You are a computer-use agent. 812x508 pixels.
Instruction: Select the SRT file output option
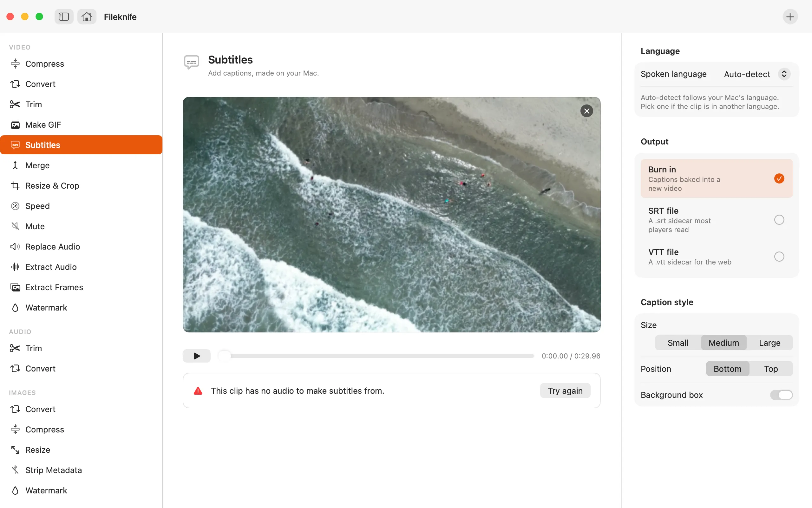717,220
